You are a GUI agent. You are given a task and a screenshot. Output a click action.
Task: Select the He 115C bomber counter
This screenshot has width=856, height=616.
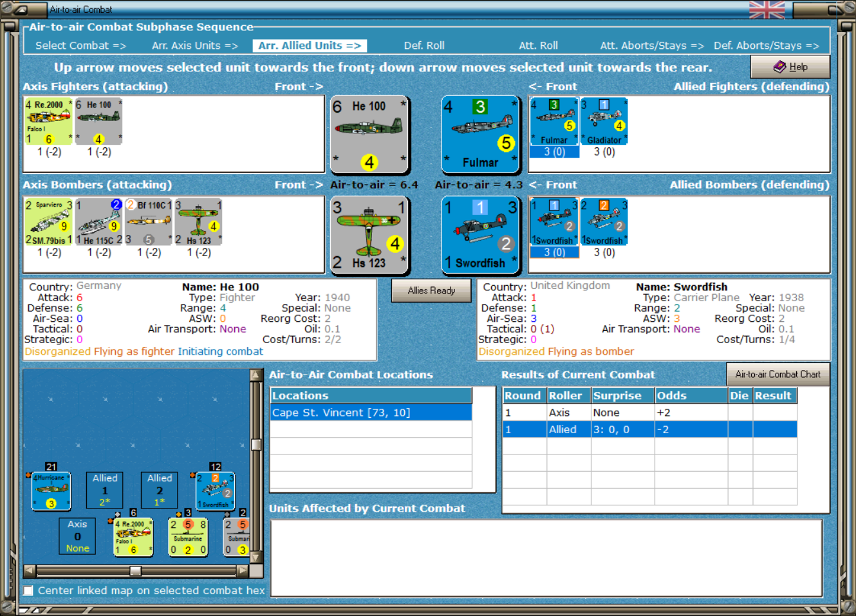tap(98, 222)
